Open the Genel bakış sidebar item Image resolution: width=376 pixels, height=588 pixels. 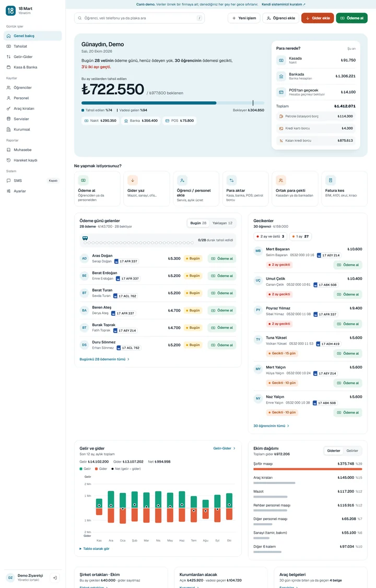(x=32, y=36)
